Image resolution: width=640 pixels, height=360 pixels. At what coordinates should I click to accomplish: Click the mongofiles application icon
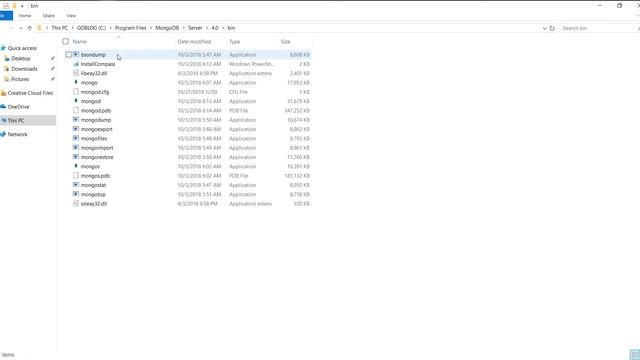pos(76,138)
